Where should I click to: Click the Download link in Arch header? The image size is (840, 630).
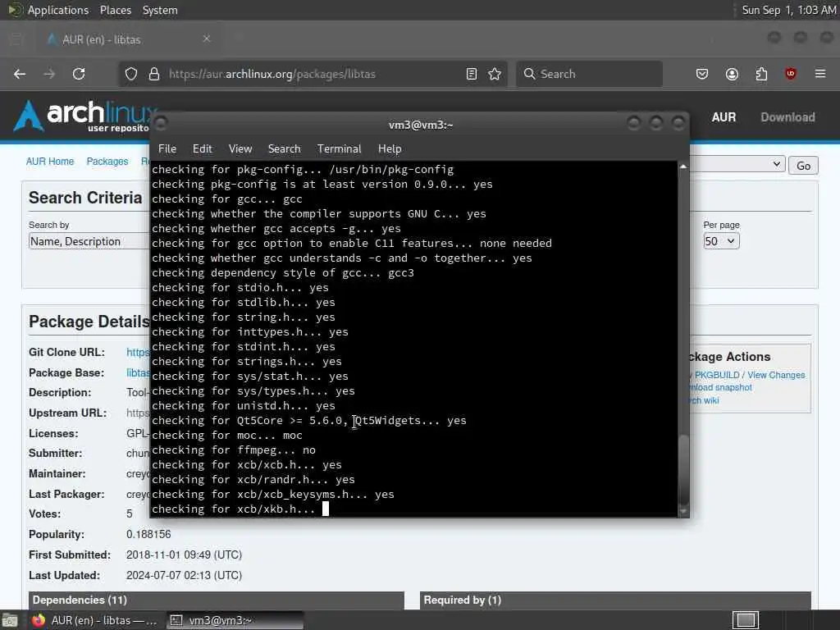coord(787,117)
